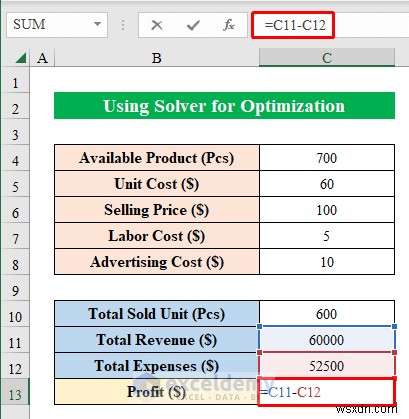Image resolution: width=409 pixels, height=419 pixels.
Task: Open the Name Box dropdown arrow
Action: pyautogui.click(x=97, y=24)
